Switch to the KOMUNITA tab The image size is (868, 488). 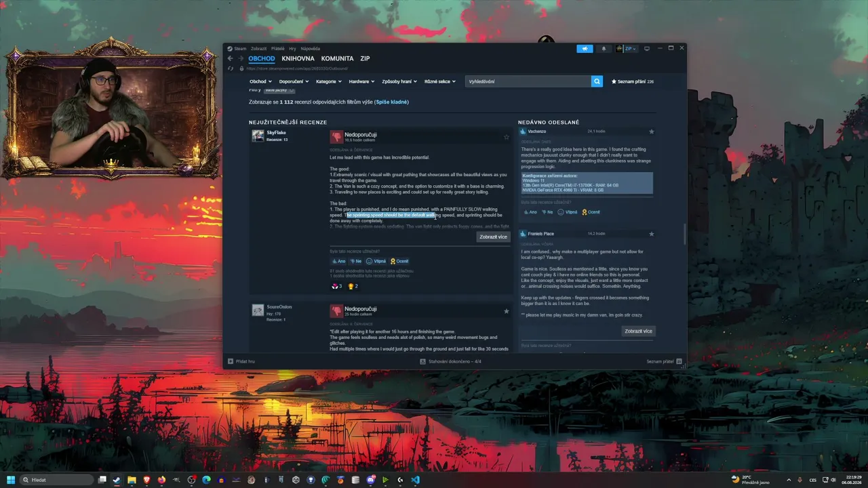pyautogui.click(x=337, y=59)
